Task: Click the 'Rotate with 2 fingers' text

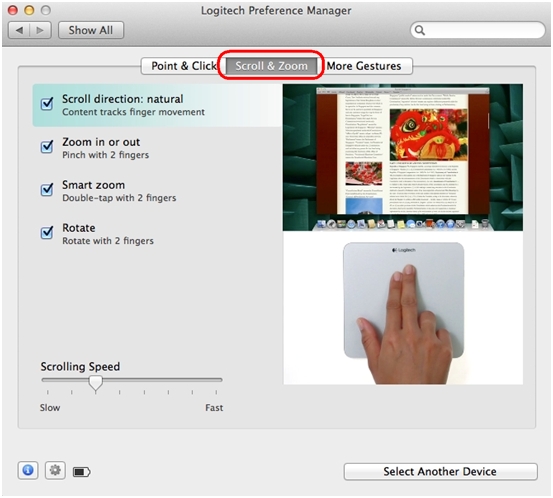Action: (108, 241)
